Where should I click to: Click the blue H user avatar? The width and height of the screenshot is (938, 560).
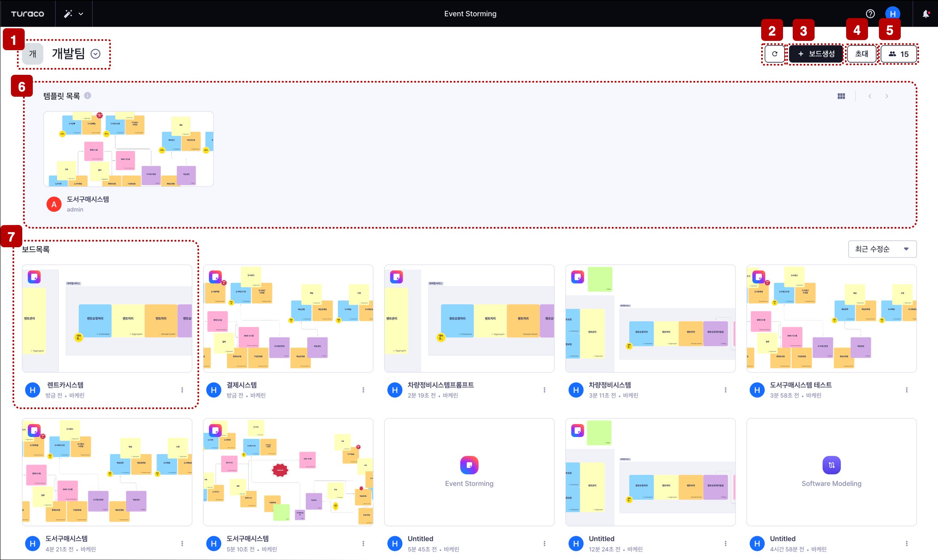click(893, 14)
